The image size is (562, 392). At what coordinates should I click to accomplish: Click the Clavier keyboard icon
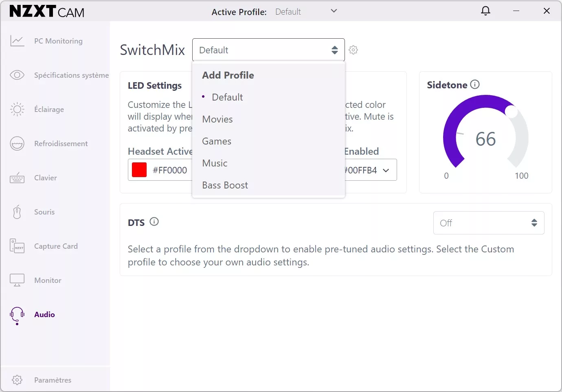click(x=17, y=178)
